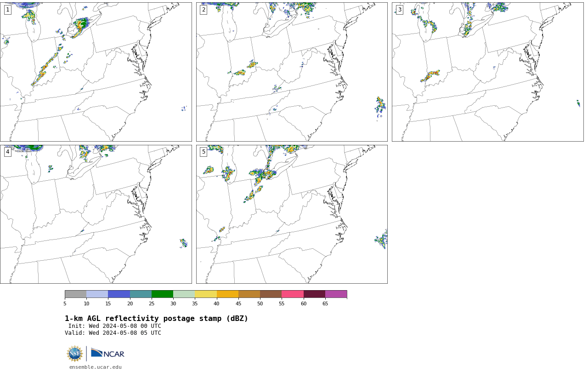Select the green 25-30 dBZ swatch
Viewport: 588px width, 372px height.
click(162, 294)
